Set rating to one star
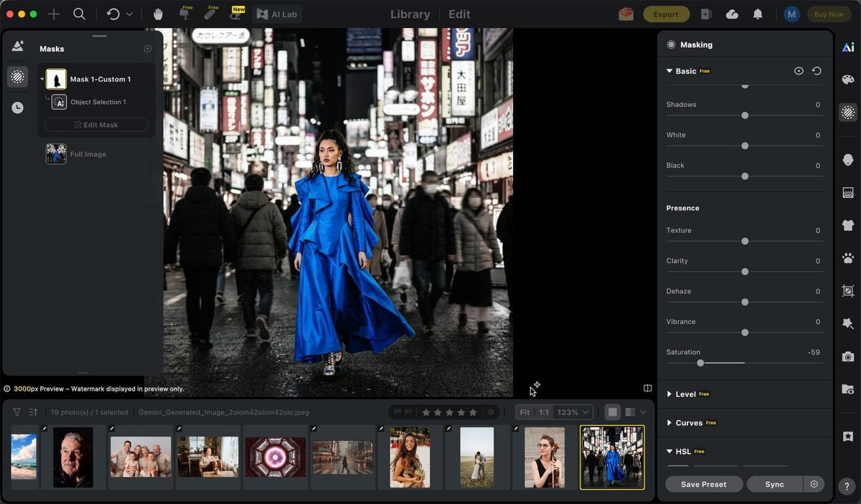 [426, 412]
